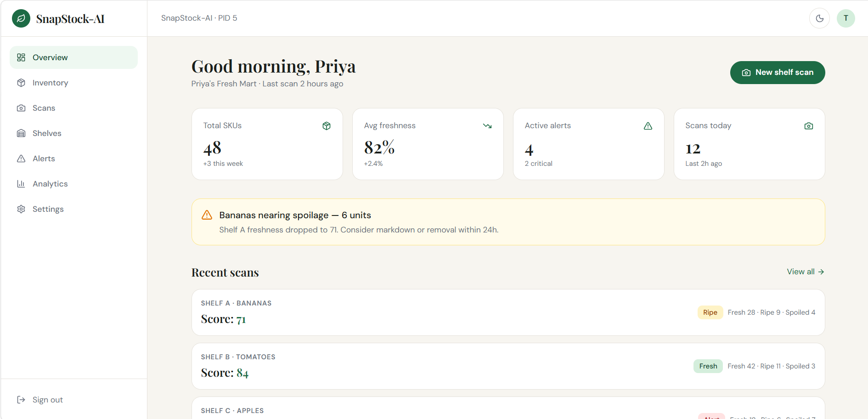The height and width of the screenshot is (419, 868).
Task: Click '+3 this week' text on SKUs card
Action: (223, 164)
